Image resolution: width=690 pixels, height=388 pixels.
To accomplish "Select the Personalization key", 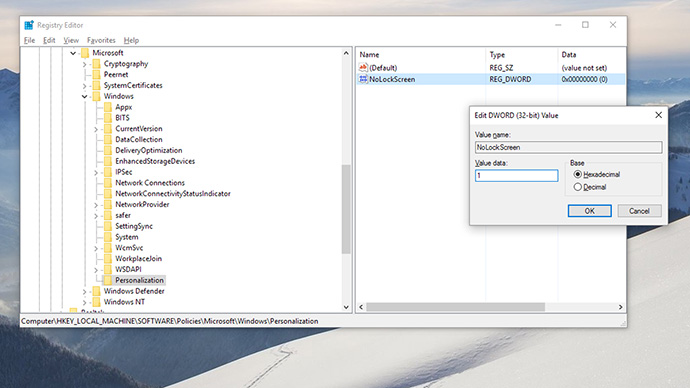I will tap(139, 280).
